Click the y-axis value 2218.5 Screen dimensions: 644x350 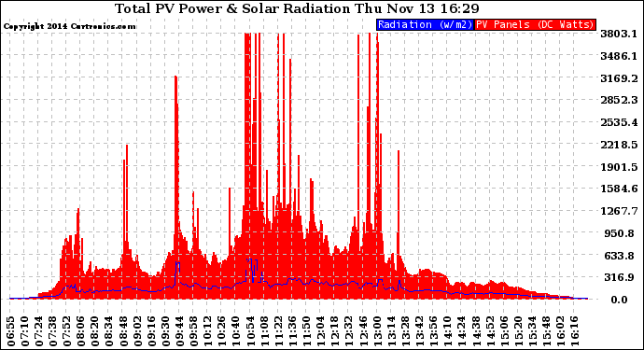[619, 145]
